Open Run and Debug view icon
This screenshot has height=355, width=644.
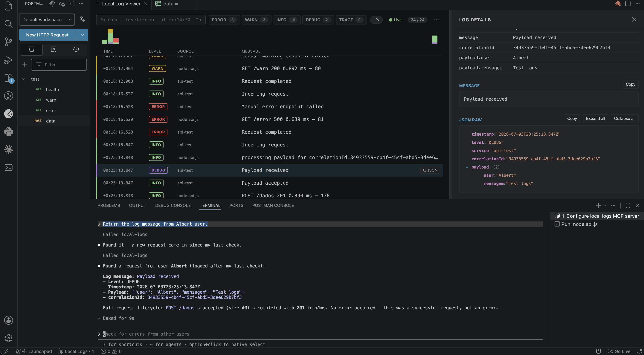click(8, 60)
